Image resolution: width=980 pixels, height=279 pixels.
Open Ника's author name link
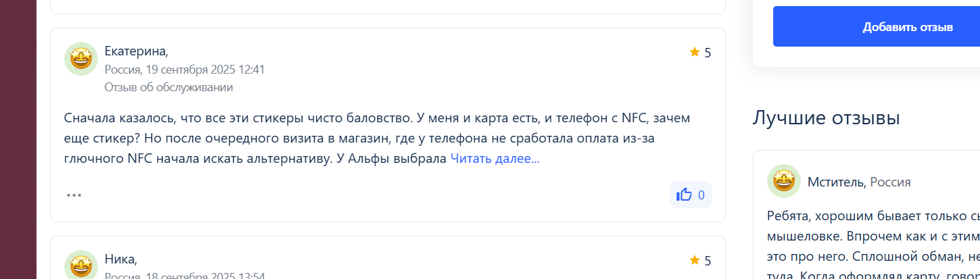coord(121,259)
